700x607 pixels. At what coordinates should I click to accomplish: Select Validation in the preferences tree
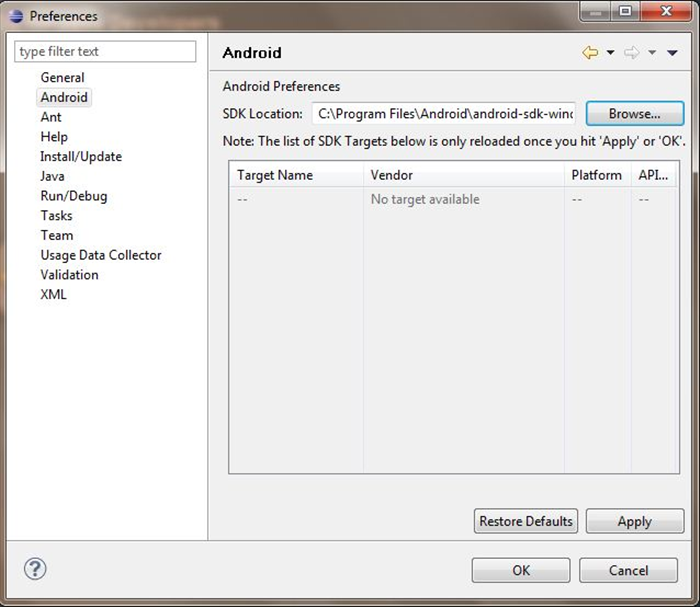69,274
